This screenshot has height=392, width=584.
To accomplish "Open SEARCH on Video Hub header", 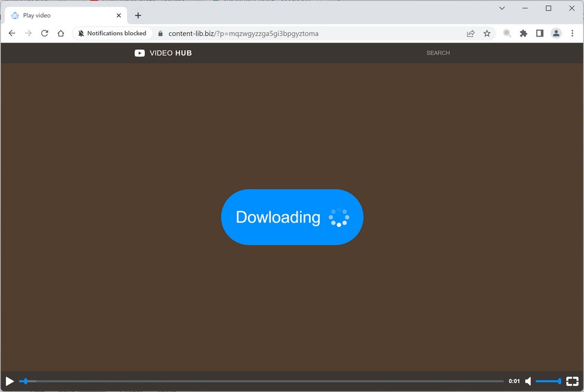I will [x=438, y=53].
